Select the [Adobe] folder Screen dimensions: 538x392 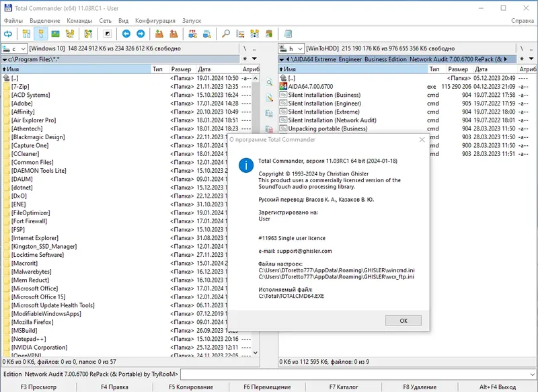(x=22, y=104)
